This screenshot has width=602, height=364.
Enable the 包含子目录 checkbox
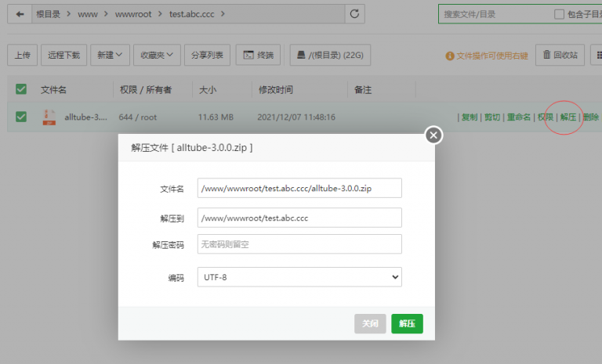pos(559,14)
